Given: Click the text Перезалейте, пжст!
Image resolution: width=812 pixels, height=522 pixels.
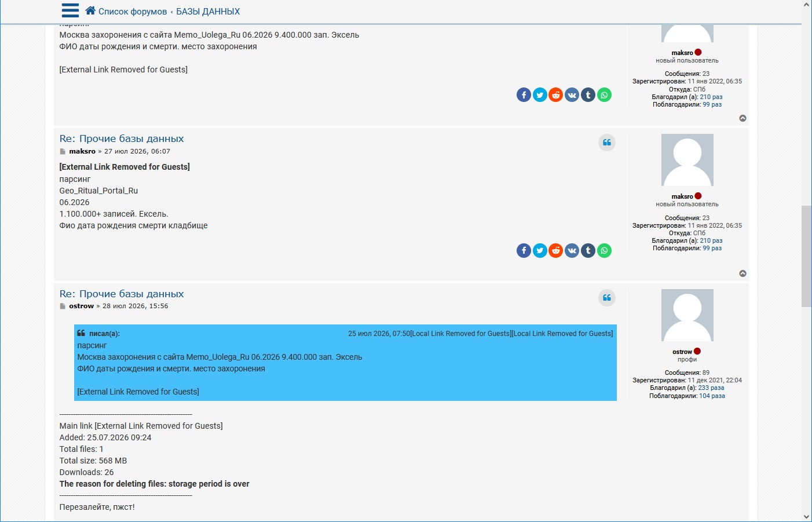Looking at the screenshot, I should tap(97, 507).
